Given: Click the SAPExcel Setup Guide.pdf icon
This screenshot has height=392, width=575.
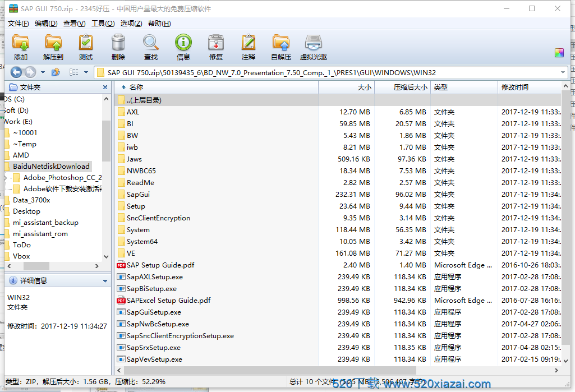Looking at the screenshot, I should click(121, 301).
